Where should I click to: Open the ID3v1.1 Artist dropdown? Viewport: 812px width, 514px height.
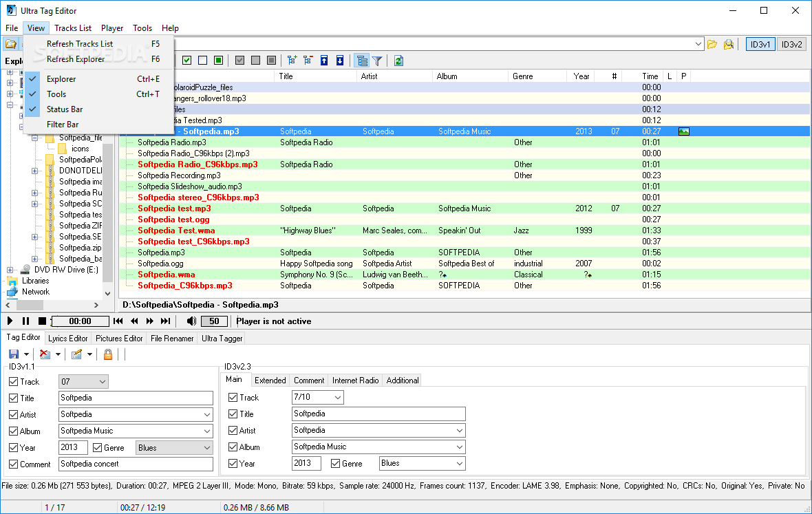tap(207, 415)
